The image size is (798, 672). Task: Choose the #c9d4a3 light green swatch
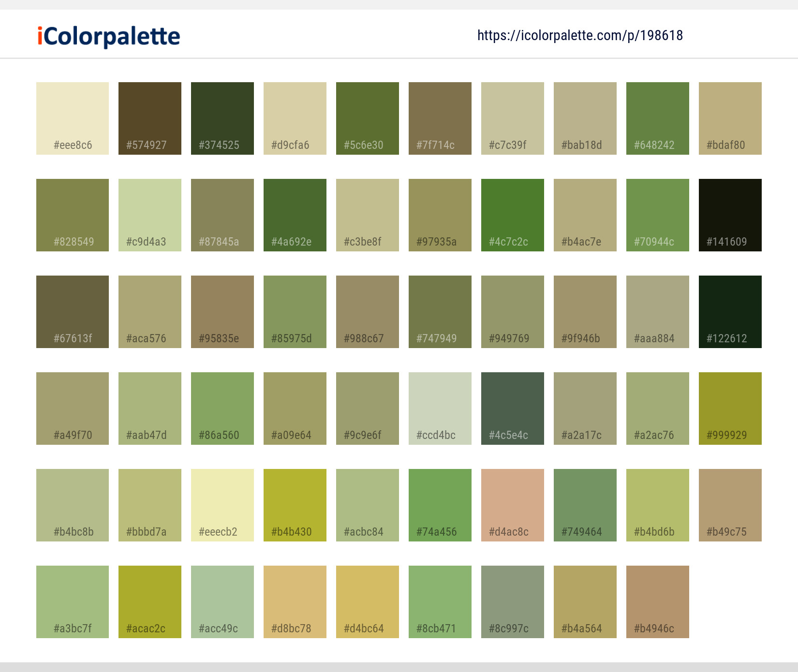[150, 215]
